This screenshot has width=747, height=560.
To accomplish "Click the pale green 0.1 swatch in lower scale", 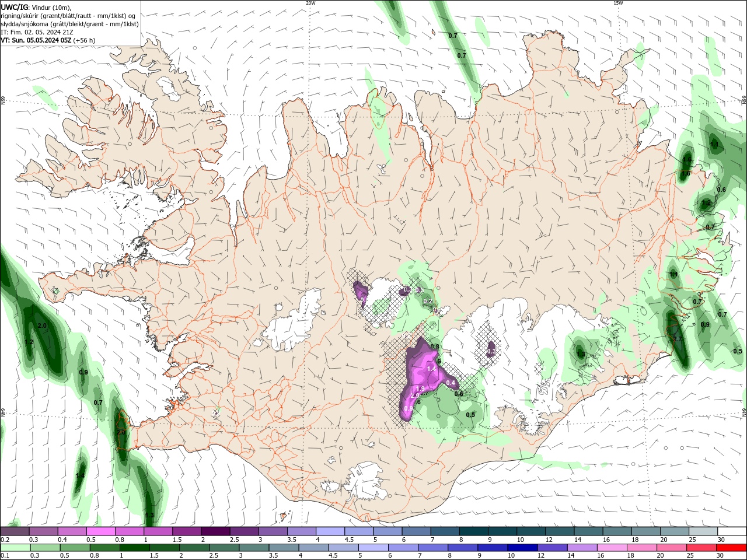I will [15, 548].
